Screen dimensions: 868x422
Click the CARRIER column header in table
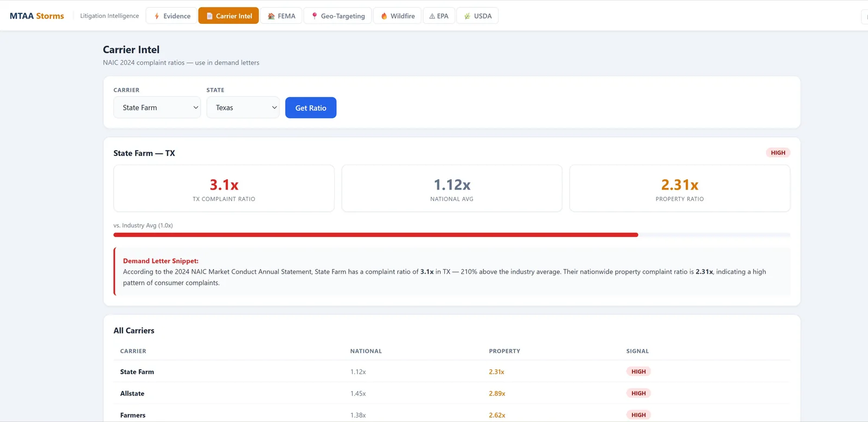[x=133, y=351]
